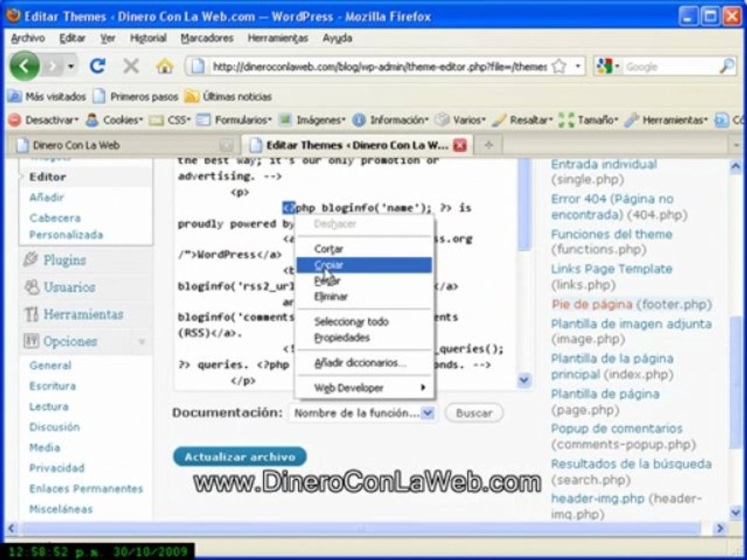Screen dimensions: 747x560
Task: Open the Editar menu
Action: coord(72,38)
